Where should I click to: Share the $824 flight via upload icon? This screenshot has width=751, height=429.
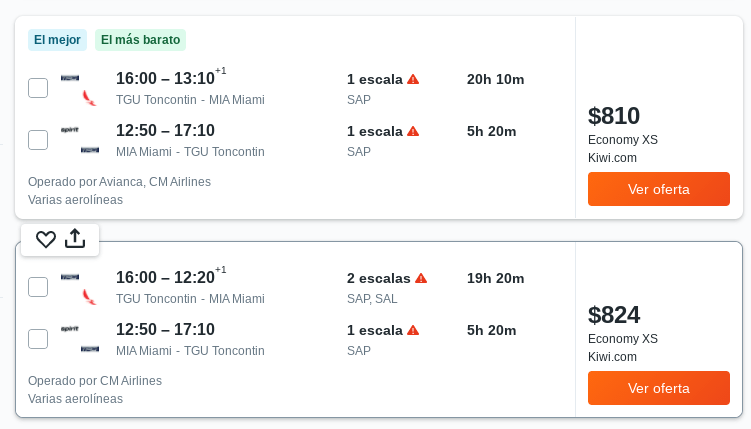point(75,238)
